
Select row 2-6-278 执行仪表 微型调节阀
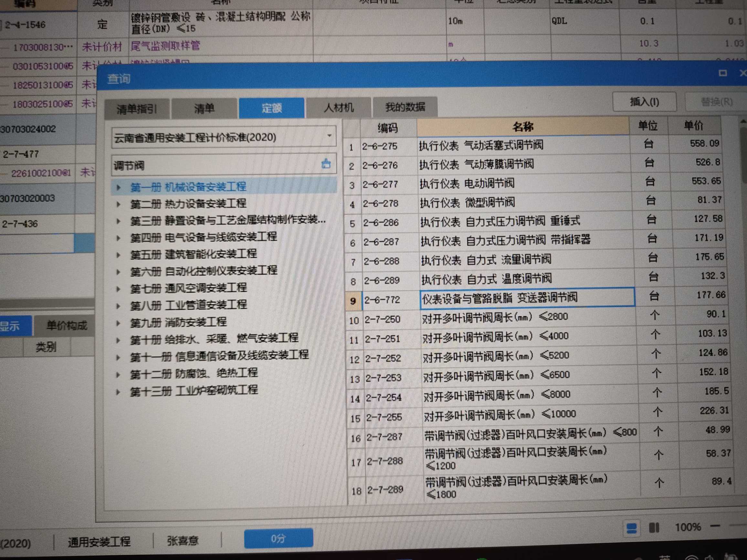[534, 202]
